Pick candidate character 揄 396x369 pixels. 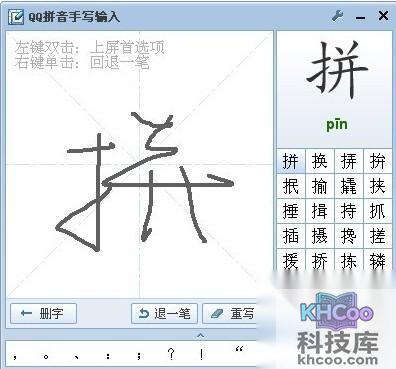(x=320, y=186)
